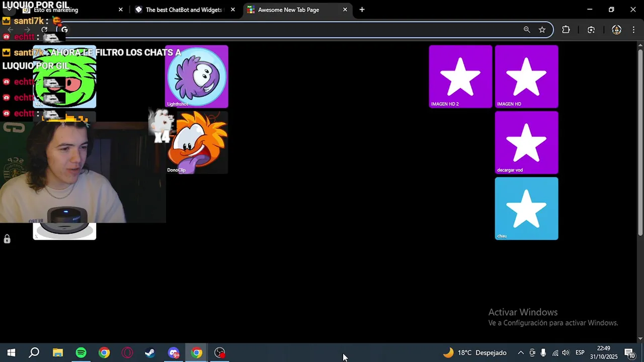Open the Extensions puzzle icon
The height and width of the screenshot is (362, 644).
[566, 30]
